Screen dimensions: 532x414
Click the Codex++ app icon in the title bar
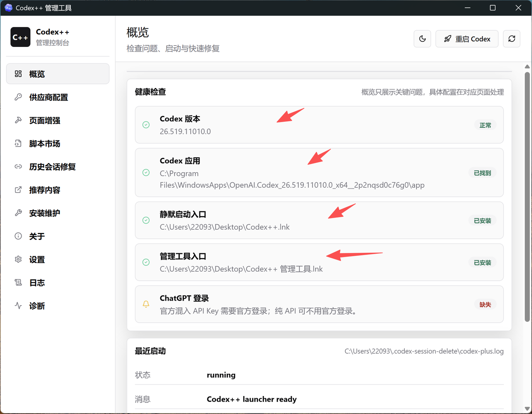(x=8, y=7)
